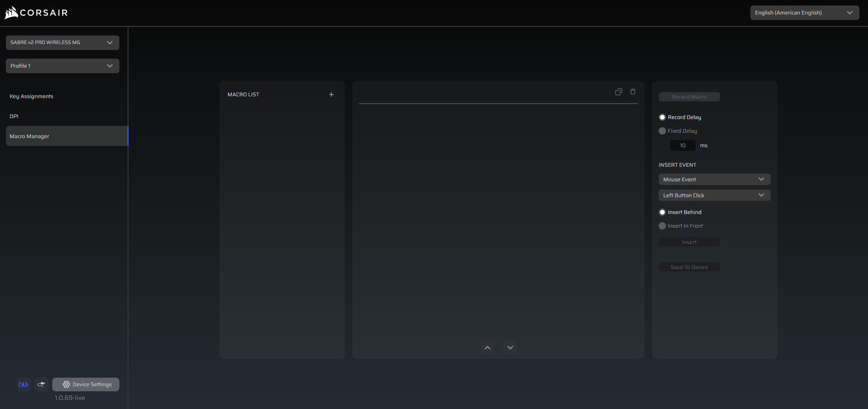Click the USB cable connection icon
Image resolution: width=868 pixels, height=409 pixels.
pos(41,384)
